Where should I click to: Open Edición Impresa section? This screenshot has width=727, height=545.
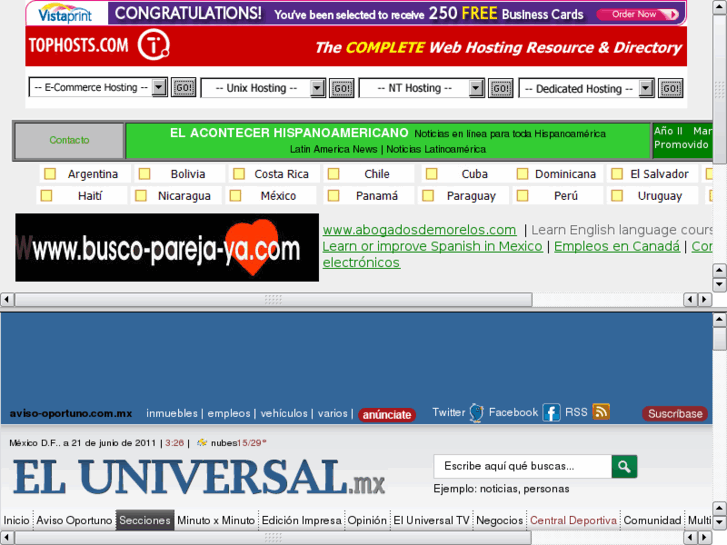(x=302, y=520)
